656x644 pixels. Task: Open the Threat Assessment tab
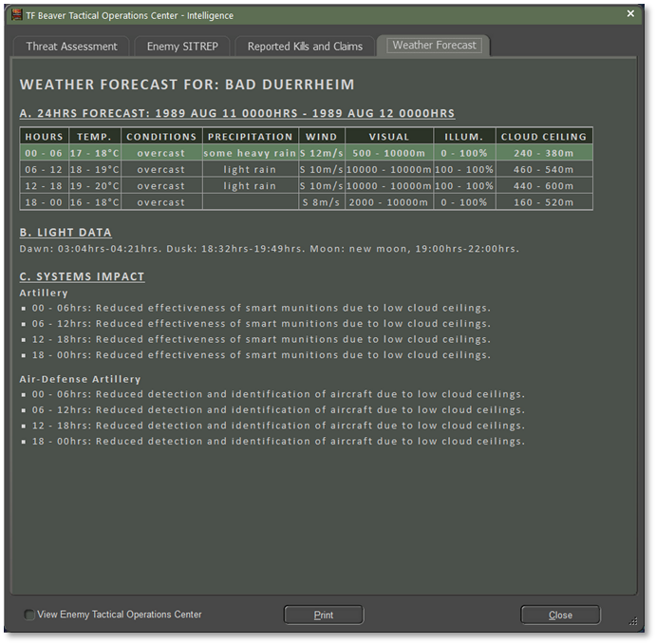tap(71, 47)
